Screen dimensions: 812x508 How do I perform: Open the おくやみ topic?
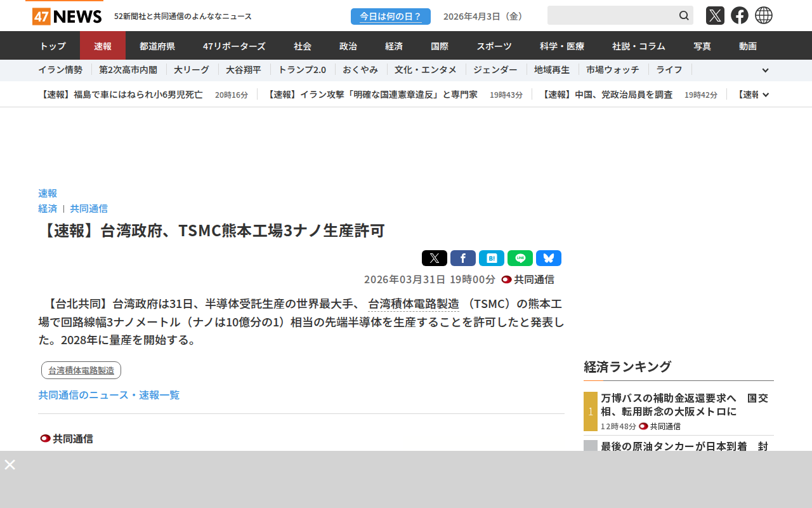click(x=360, y=70)
